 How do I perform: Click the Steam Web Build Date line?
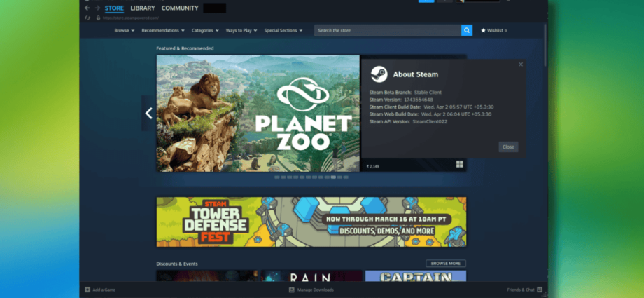point(430,114)
